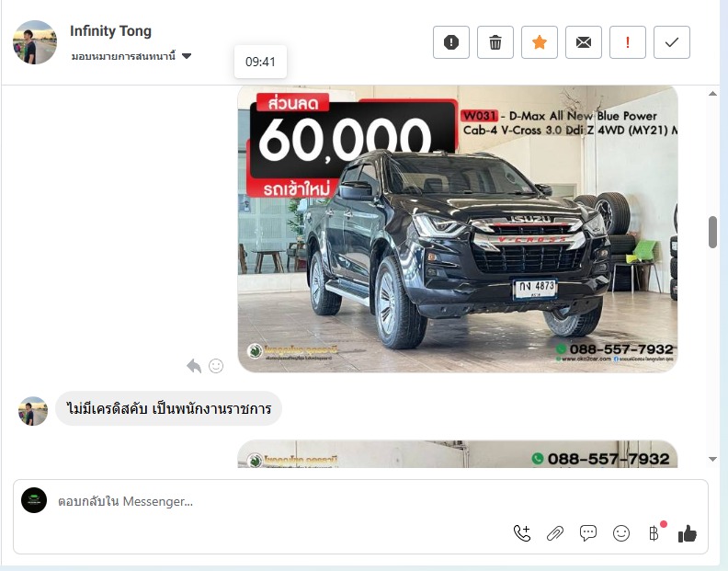Click the scrollbar down arrow in chat
This screenshot has height=571, width=728.
712,459
